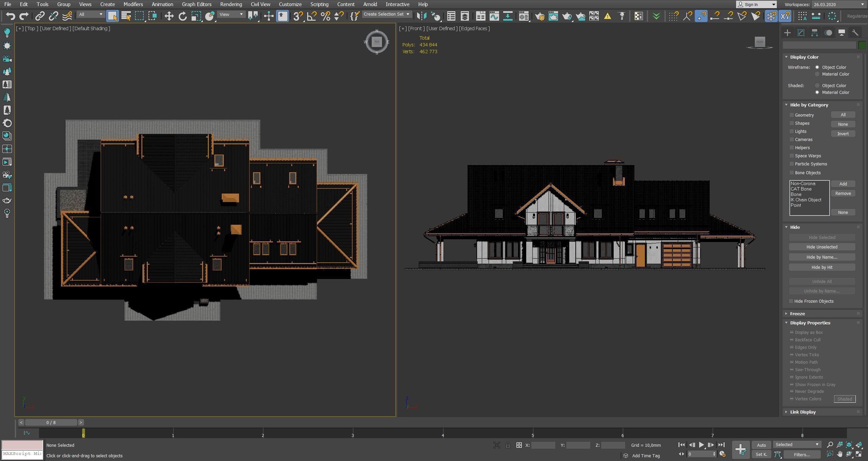Open the Create command panel tab
The image size is (868, 461).
point(787,33)
